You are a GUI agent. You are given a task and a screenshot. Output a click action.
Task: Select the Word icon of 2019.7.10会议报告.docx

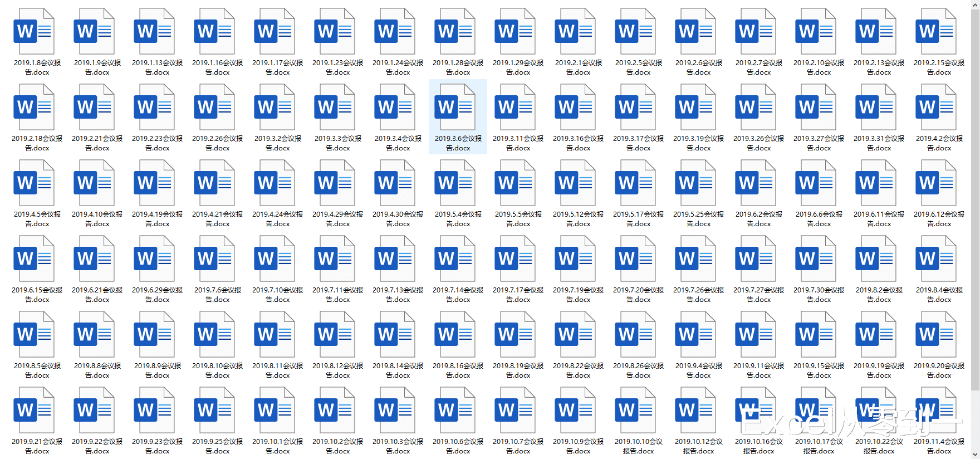point(275,258)
